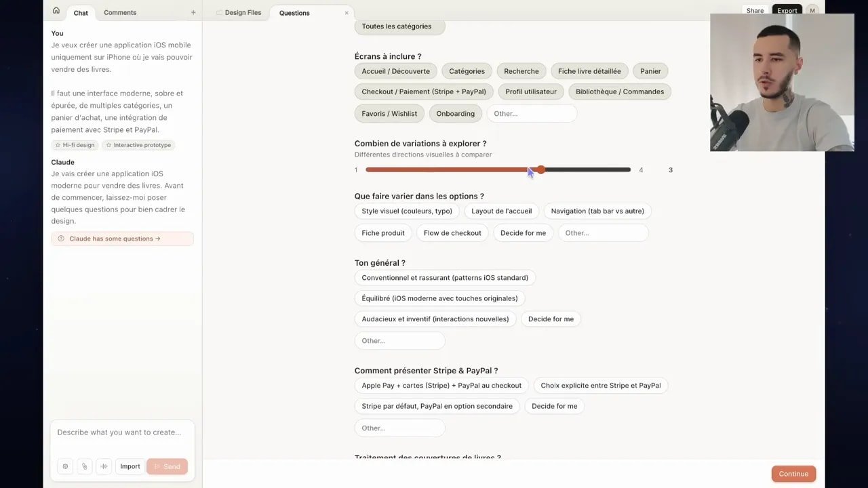Viewport: 868px width, 488px height.
Task: Select the Onboarding screen option
Action: (455, 113)
